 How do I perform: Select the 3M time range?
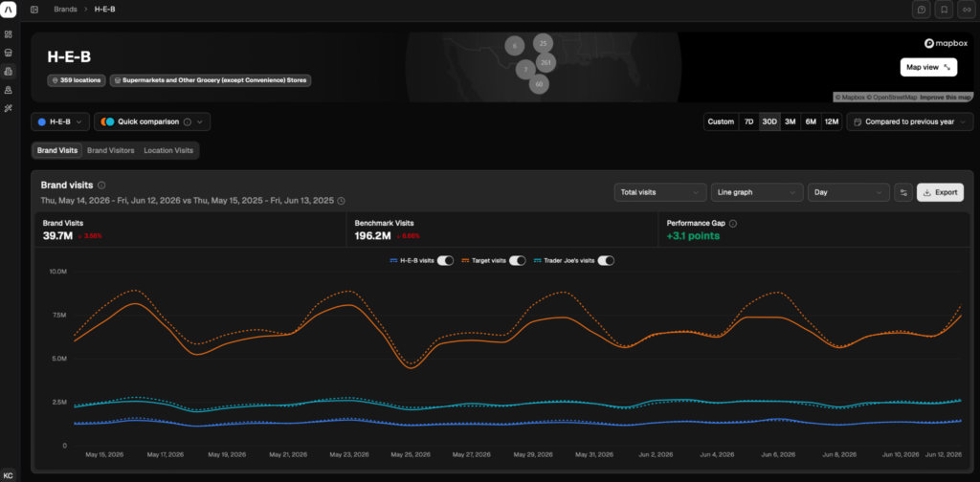point(790,121)
